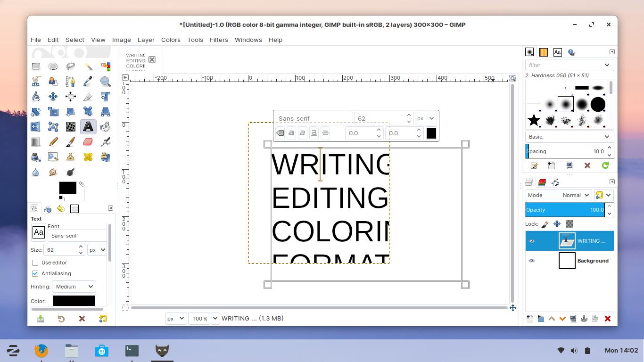Select the Paths tool
The image size is (644, 362).
70,81
